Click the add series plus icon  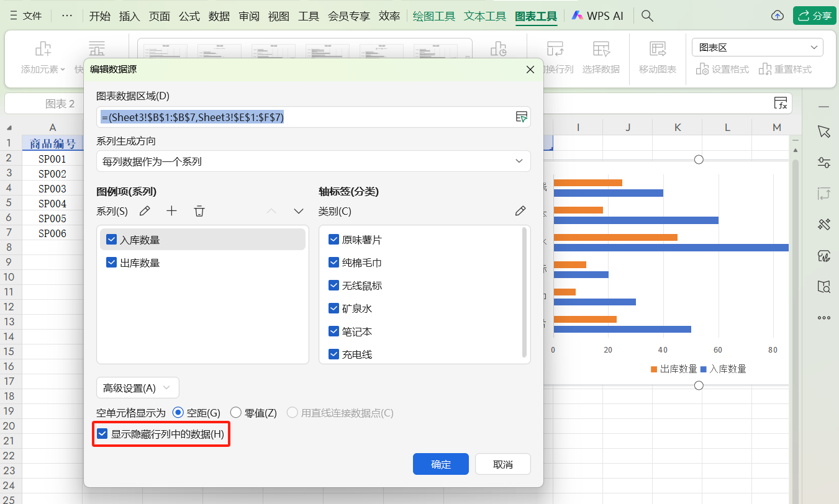point(172,211)
